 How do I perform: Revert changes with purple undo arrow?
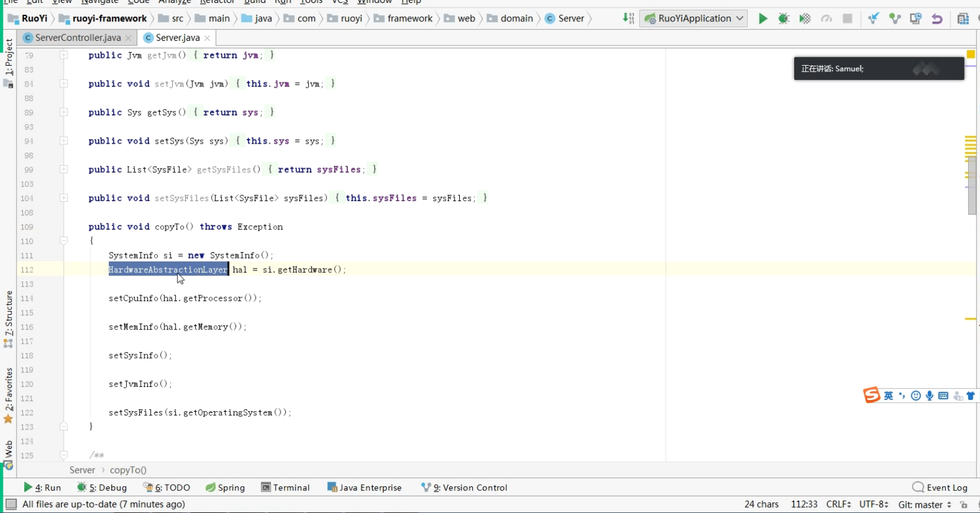(937, 19)
